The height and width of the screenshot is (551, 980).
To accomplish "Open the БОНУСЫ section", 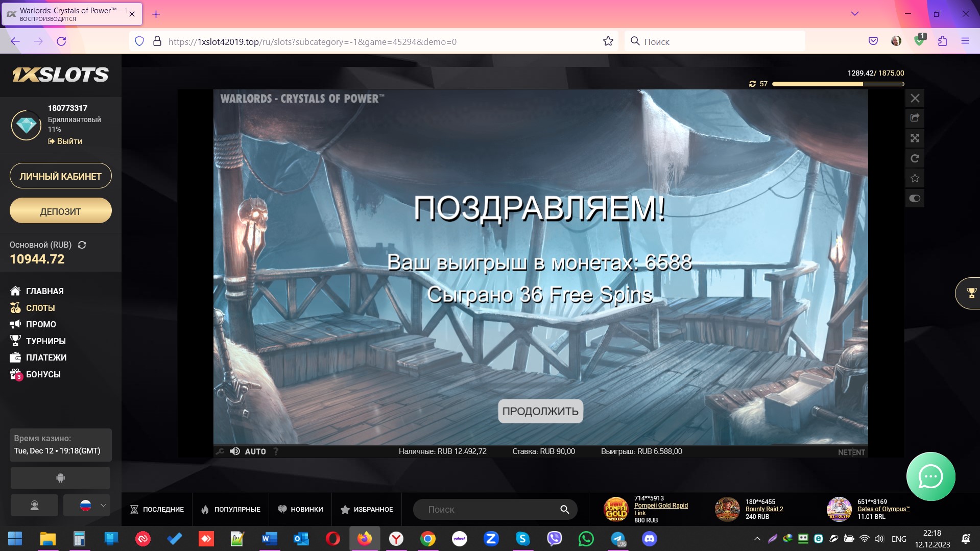I will click(35, 374).
